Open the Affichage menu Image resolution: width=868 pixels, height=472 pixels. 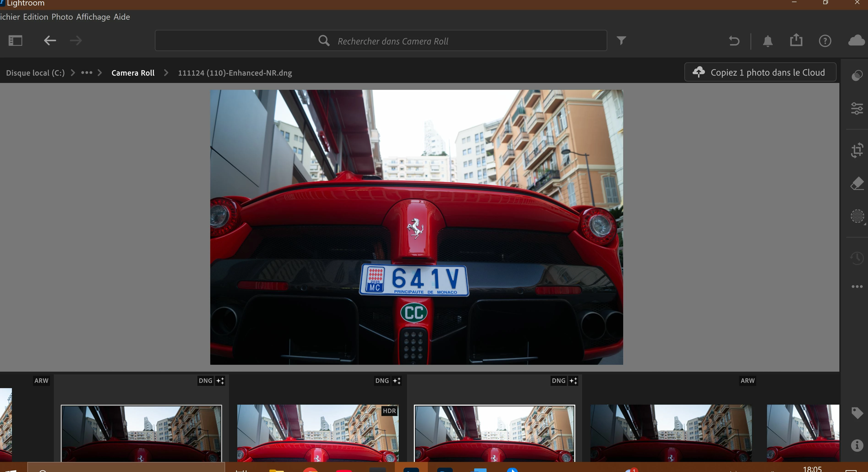pyautogui.click(x=93, y=17)
